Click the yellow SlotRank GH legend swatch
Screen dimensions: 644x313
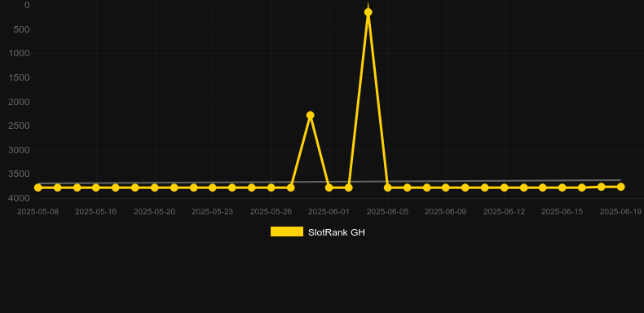(287, 231)
